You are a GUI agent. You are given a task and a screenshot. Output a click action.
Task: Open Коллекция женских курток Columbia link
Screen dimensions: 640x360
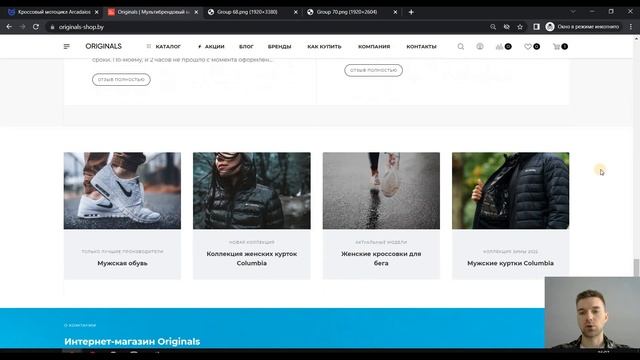pos(252,258)
